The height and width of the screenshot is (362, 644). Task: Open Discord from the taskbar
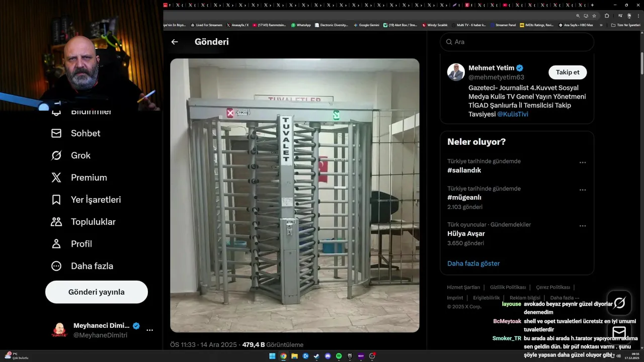tap(328, 356)
